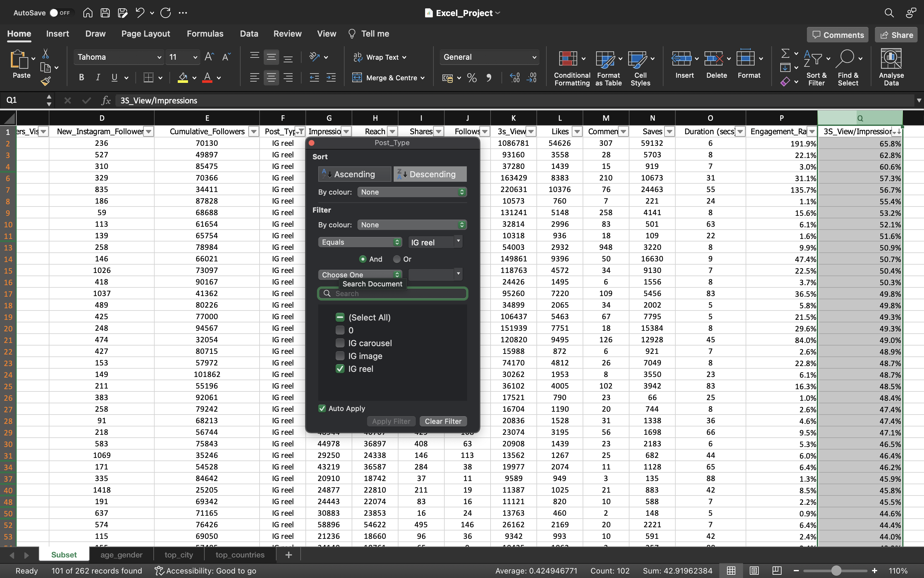Check the 0 filter checkbox
This screenshot has width=924, height=578.
[340, 330]
